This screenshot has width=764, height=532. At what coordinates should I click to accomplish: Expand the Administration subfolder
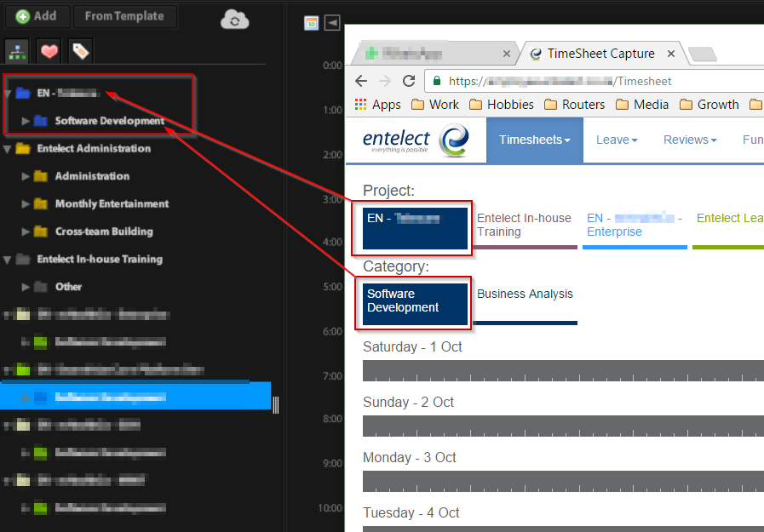tap(26, 176)
